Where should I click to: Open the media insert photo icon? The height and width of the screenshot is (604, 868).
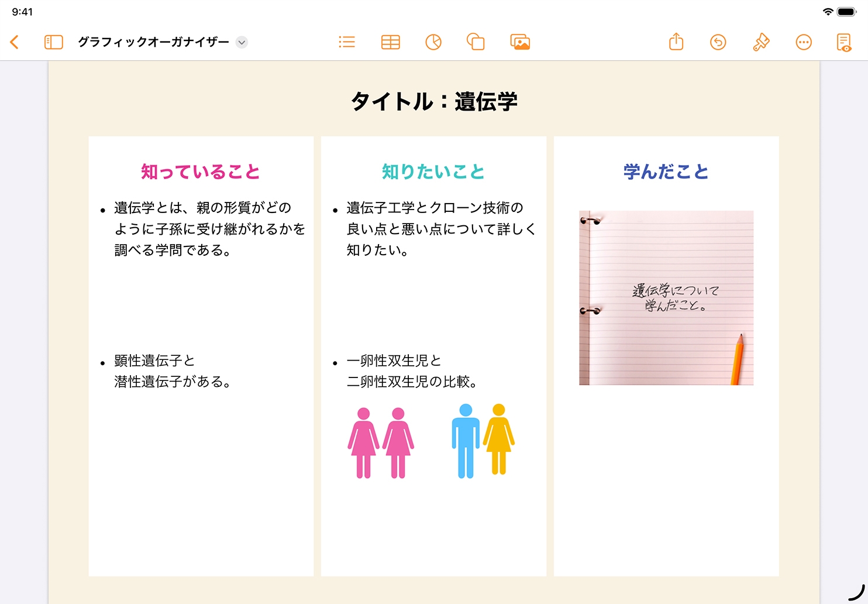(520, 42)
